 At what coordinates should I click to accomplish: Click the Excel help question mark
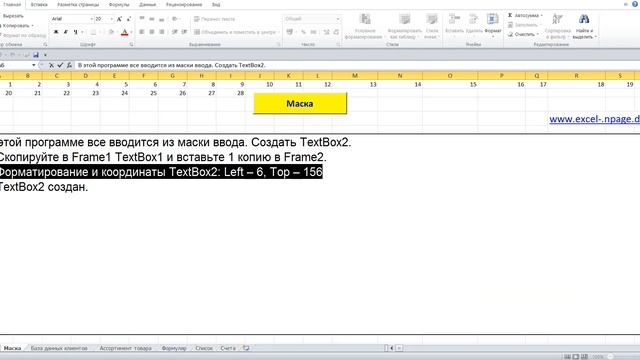coord(635,4)
